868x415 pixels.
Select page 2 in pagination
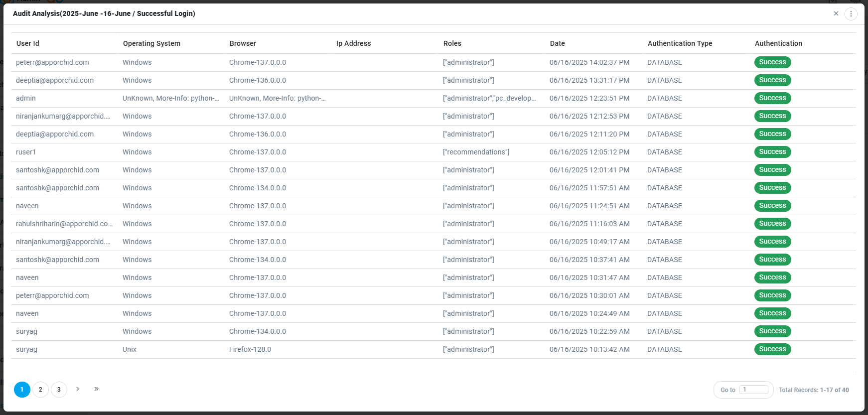point(40,390)
